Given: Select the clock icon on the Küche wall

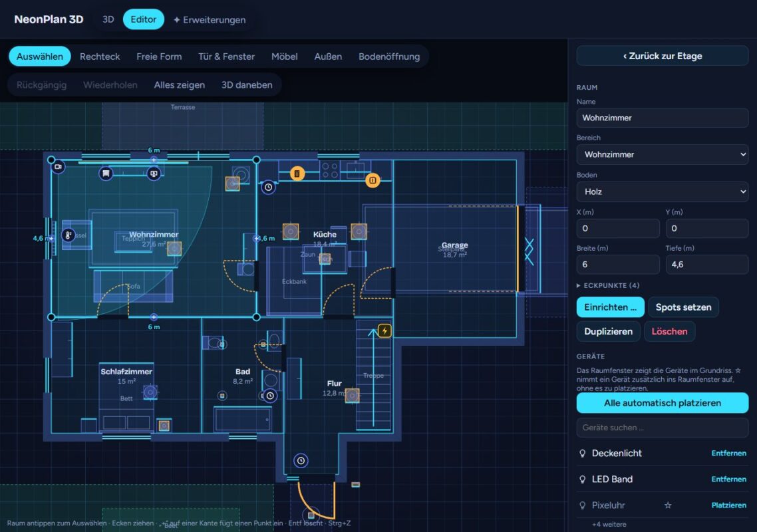Looking at the screenshot, I should [269, 187].
